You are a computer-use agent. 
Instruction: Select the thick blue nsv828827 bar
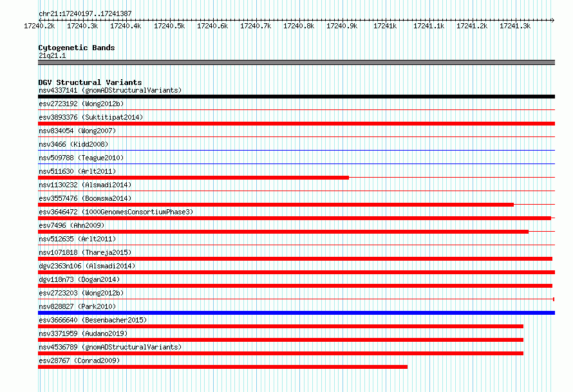tap(296, 313)
